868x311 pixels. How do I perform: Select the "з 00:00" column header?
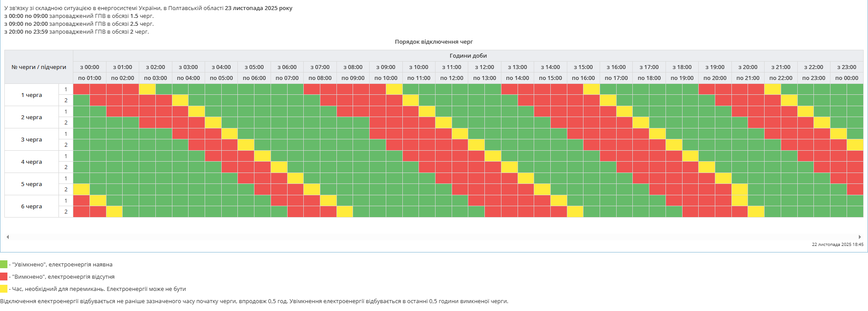89,67
